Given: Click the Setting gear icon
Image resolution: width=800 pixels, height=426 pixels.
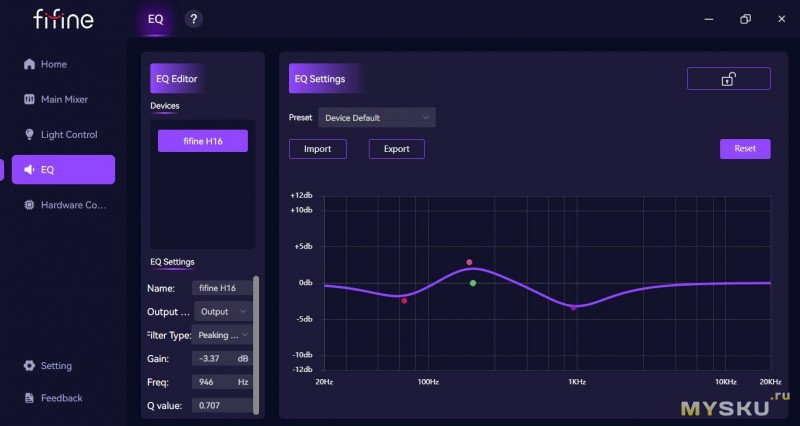Looking at the screenshot, I should coord(29,366).
